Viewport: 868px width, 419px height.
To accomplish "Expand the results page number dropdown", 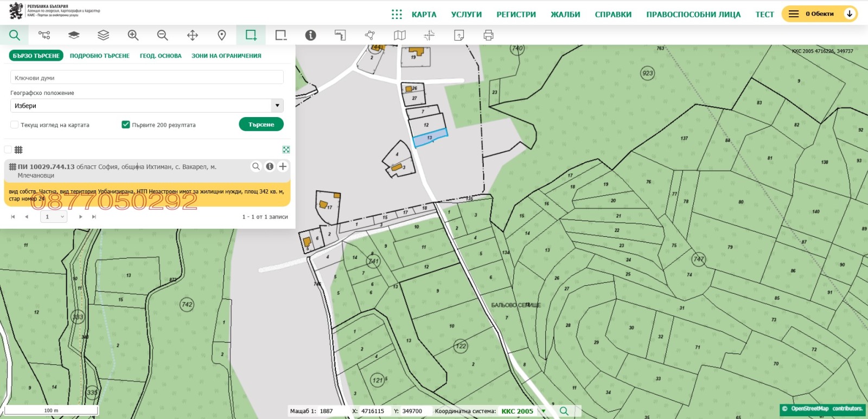I will pyautogui.click(x=54, y=217).
